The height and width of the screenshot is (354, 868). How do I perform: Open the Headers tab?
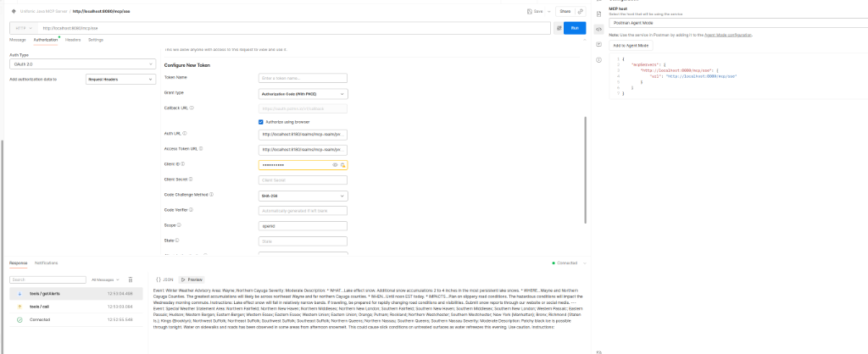click(73, 40)
